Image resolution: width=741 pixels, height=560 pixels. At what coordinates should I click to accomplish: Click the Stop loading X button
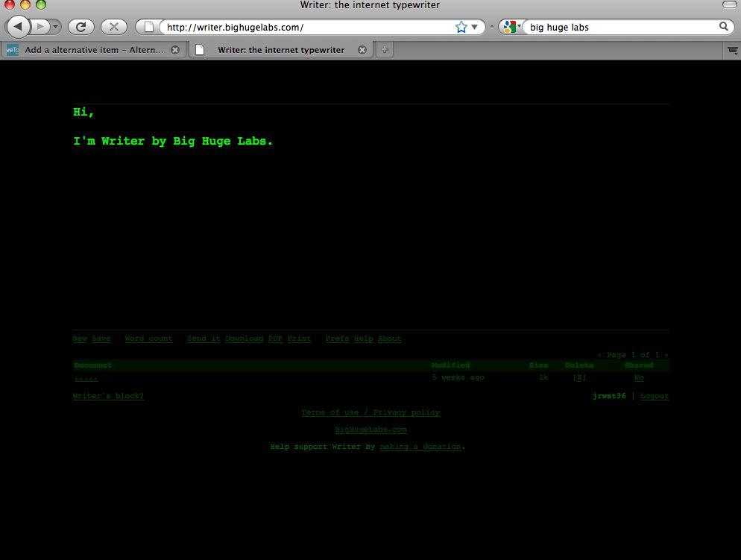tap(114, 27)
